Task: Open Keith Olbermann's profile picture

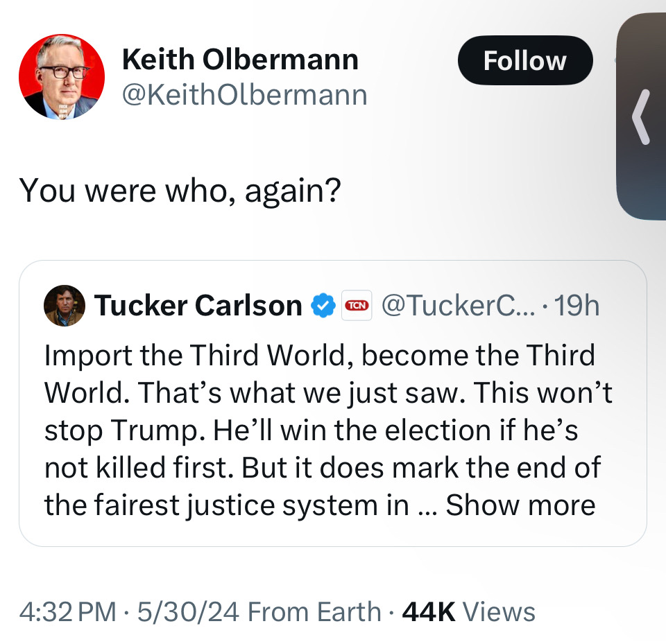Action: coord(62,77)
